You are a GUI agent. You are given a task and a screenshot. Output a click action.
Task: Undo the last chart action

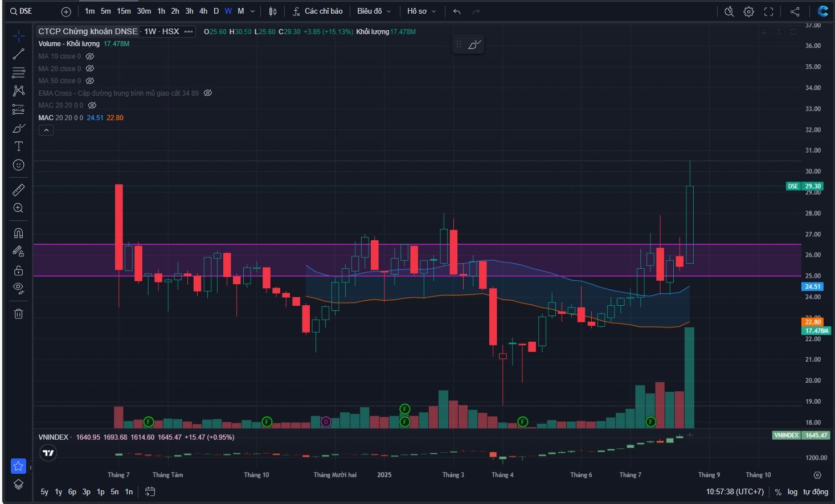(x=457, y=11)
